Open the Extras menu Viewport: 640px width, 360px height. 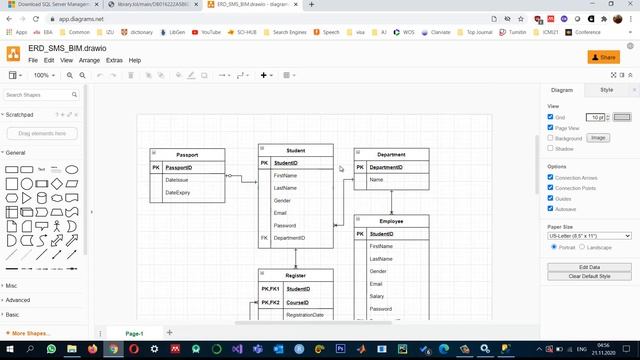(114, 60)
